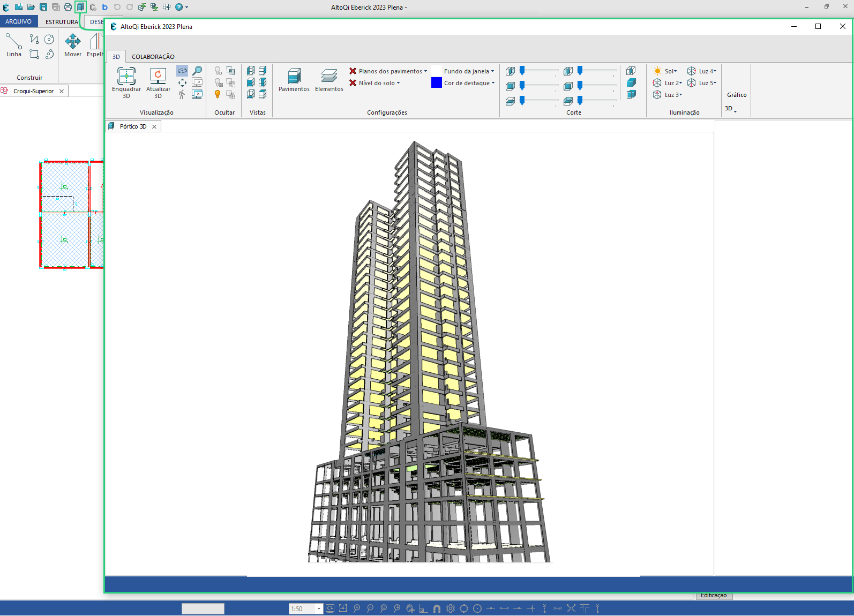Click the empty input field in status bar
This screenshot has height=616, width=854.
point(203,609)
